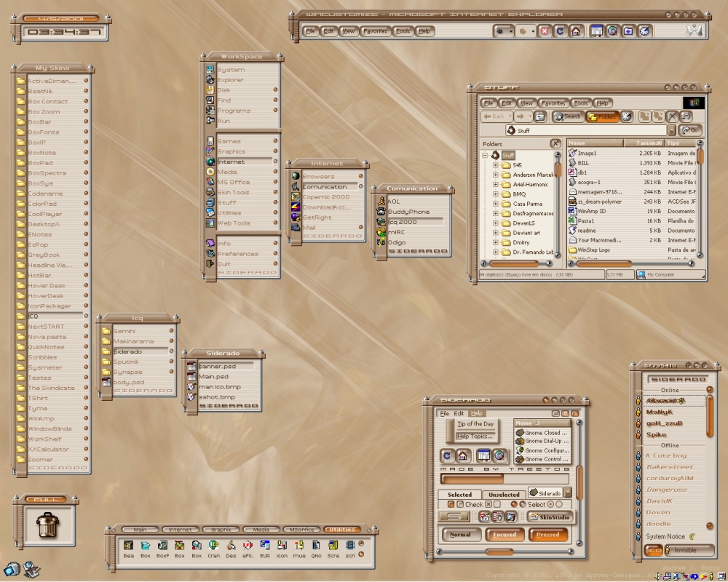Toggle the X-marked checkbox right of Check
This screenshot has height=582, width=728.
pos(488,504)
